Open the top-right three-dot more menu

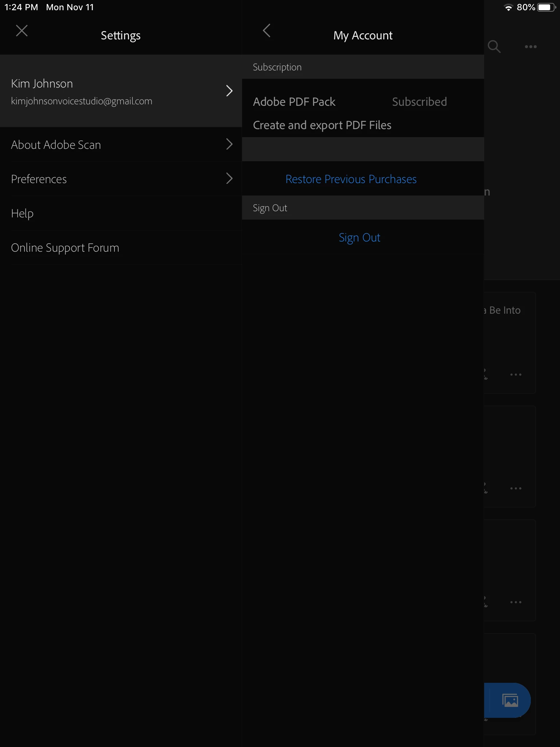pyautogui.click(x=530, y=47)
